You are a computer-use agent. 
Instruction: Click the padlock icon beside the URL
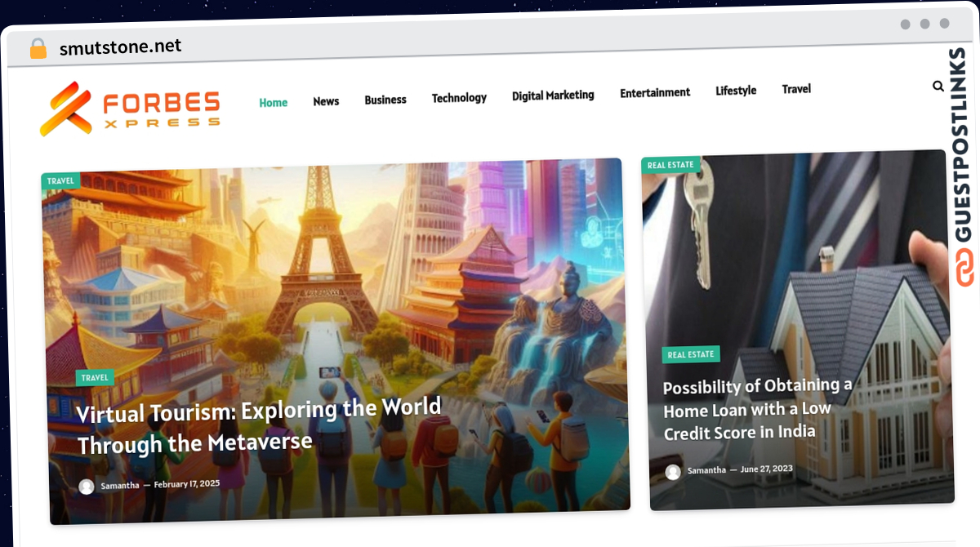[38, 48]
